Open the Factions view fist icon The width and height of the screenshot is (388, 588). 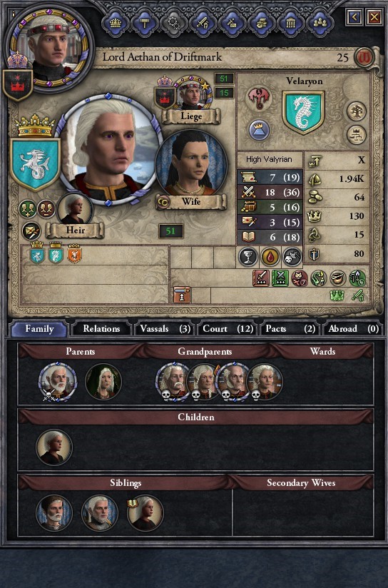click(261, 23)
